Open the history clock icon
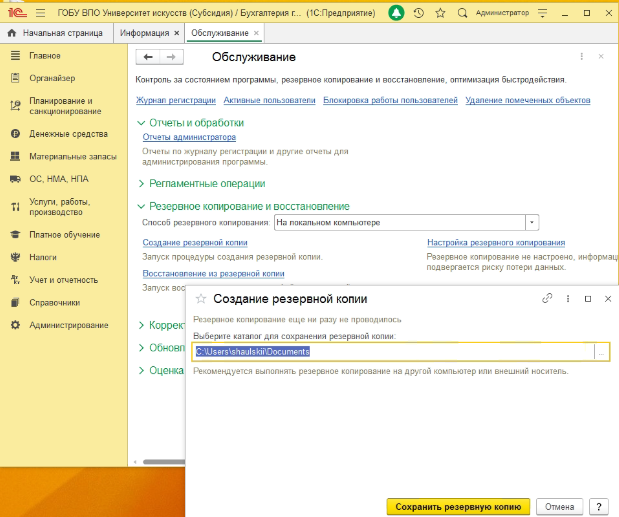619x517 pixels. coord(416,14)
